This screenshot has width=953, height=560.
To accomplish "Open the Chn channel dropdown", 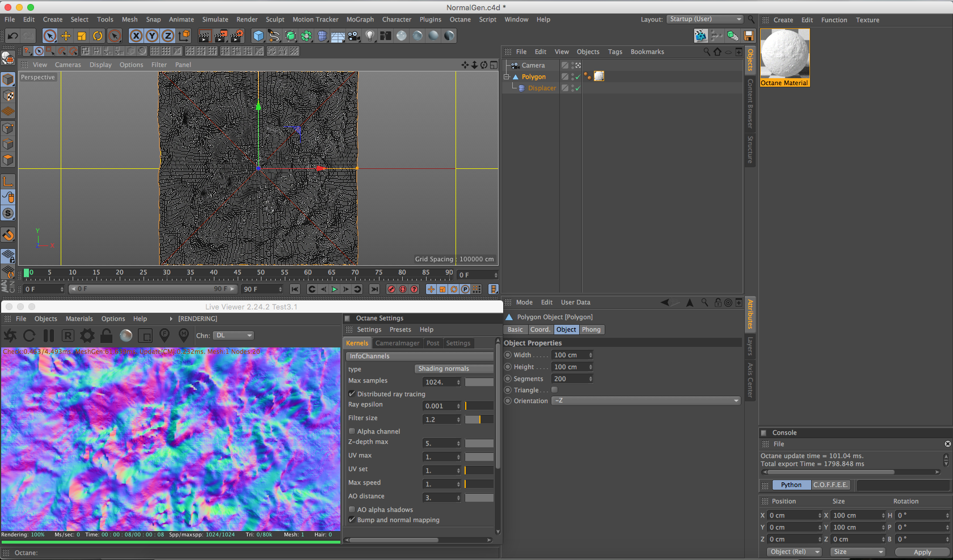I will tap(233, 336).
